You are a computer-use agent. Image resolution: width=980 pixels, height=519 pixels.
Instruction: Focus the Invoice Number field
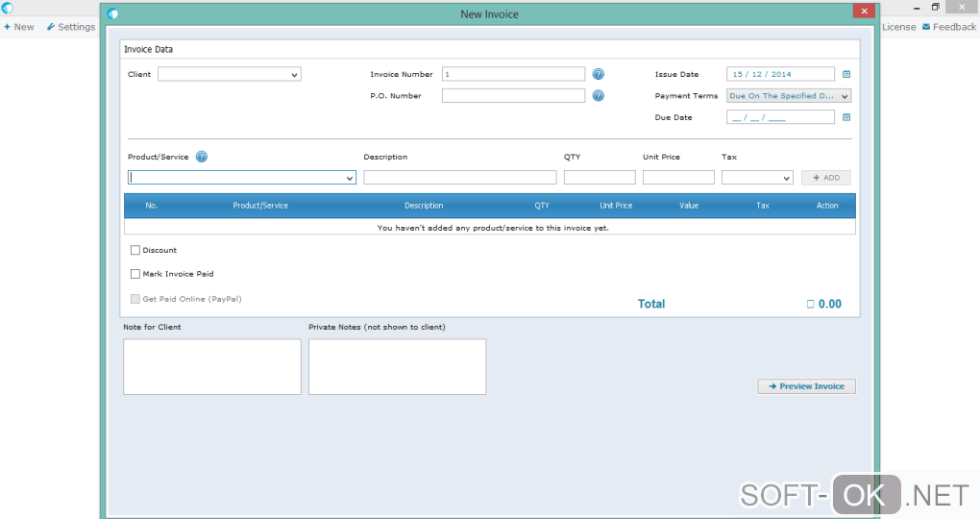pyautogui.click(x=513, y=74)
